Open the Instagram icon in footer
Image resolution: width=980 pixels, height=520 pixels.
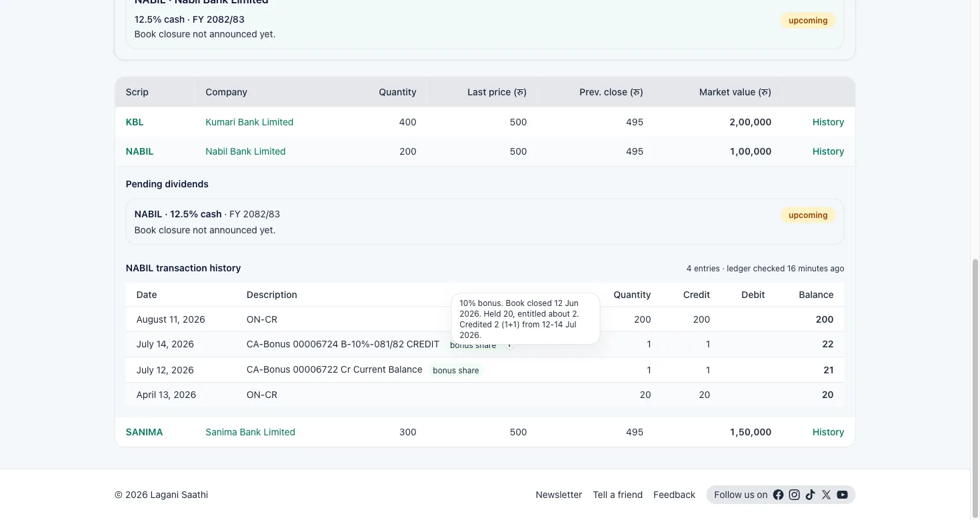click(794, 495)
